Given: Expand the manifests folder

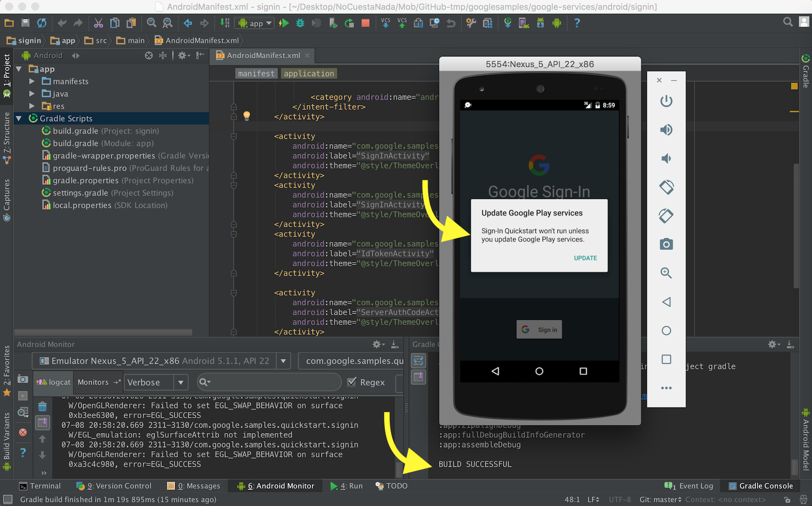Looking at the screenshot, I should [x=32, y=81].
